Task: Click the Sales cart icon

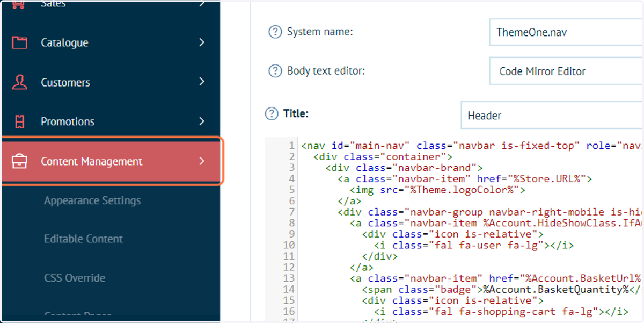Action: (20, 4)
